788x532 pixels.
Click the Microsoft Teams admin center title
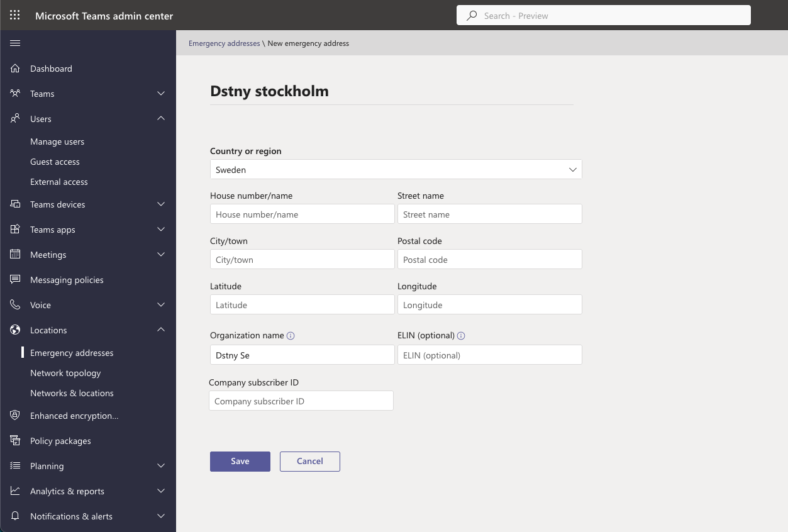coord(104,16)
